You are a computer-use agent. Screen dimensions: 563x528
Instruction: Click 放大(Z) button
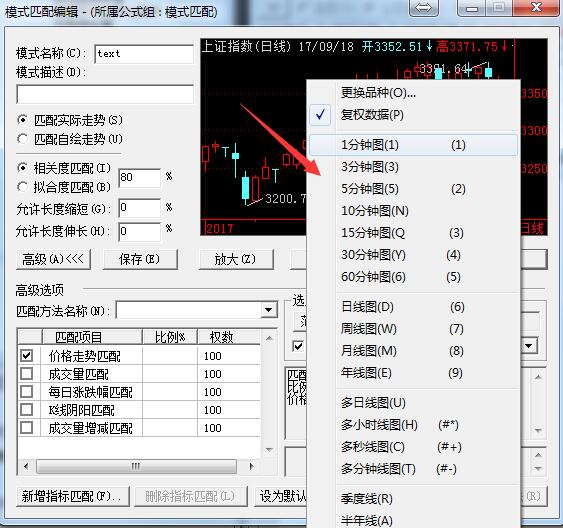(236, 259)
